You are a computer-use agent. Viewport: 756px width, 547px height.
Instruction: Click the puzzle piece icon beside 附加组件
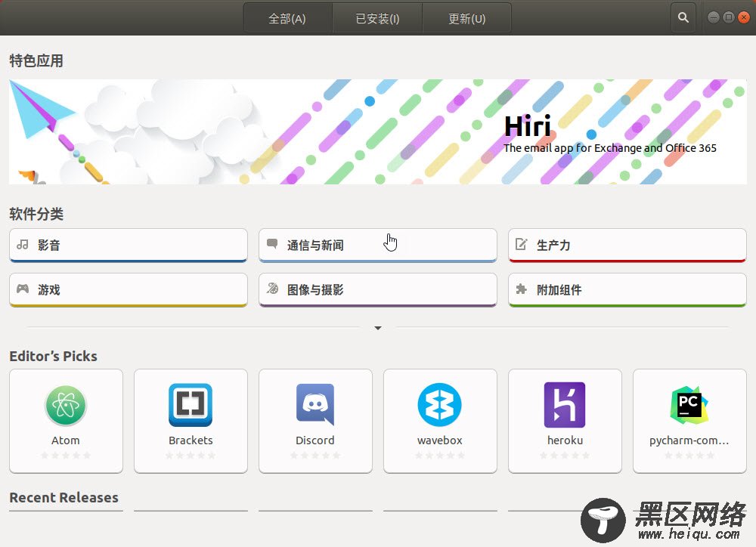pyautogui.click(x=521, y=289)
